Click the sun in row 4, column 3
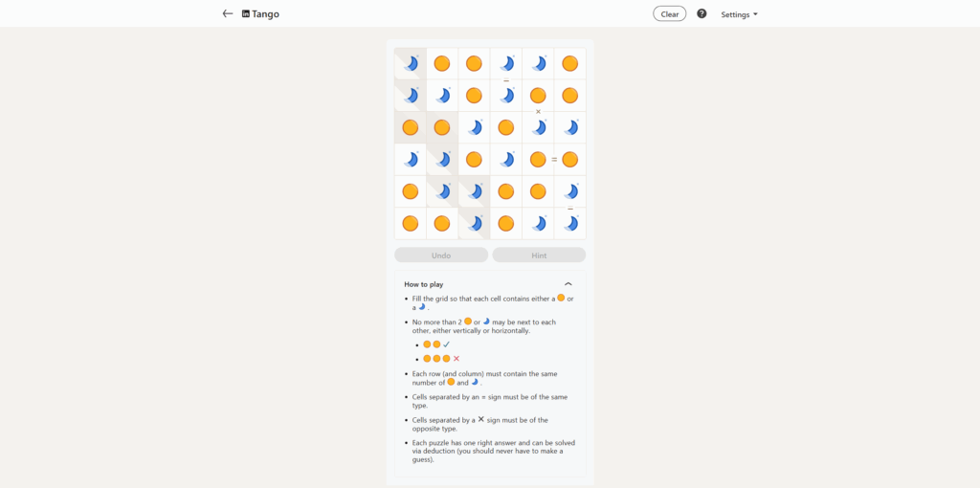This screenshot has height=488, width=980. 474,160
